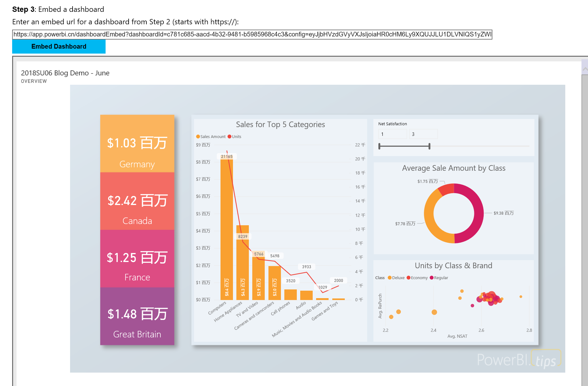Image resolution: width=588 pixels, height=386 pixels.
Task: Click the Deluxe class legend dot
Action: 390,278
